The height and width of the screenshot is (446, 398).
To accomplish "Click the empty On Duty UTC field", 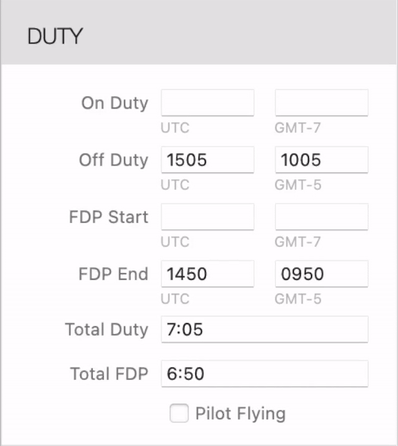I will [208, 103].
